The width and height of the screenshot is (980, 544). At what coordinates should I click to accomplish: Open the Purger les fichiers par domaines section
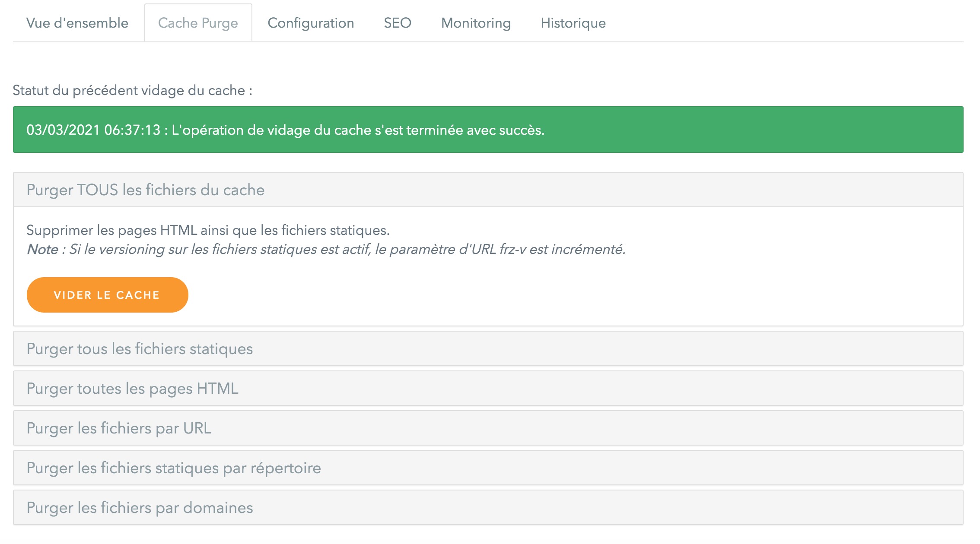[x=140, y=507]
